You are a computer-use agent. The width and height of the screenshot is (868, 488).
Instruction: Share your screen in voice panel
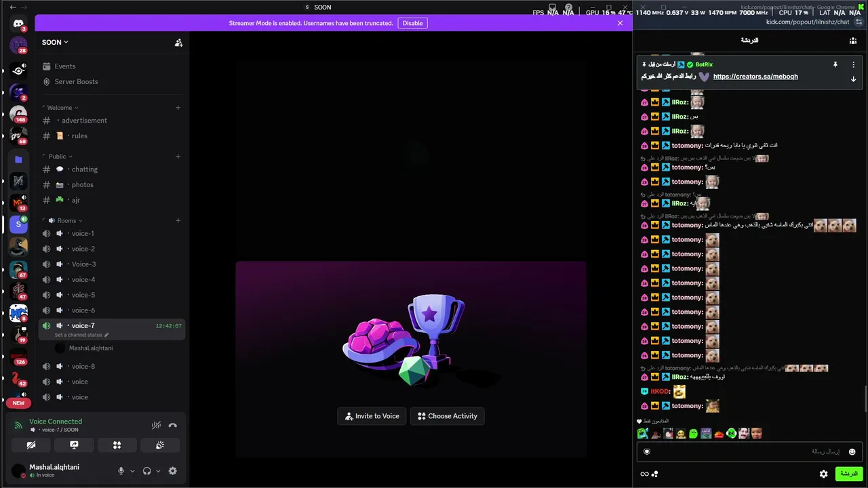point(74,445)
